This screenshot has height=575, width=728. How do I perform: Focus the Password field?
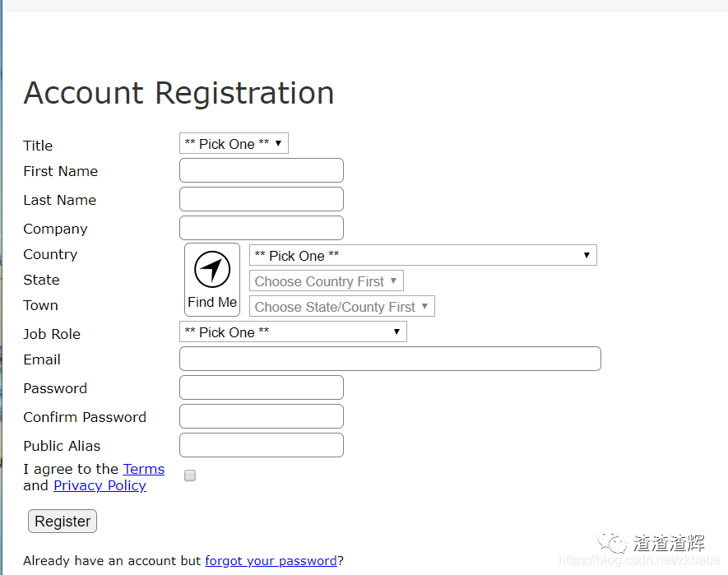click(262, 388)
